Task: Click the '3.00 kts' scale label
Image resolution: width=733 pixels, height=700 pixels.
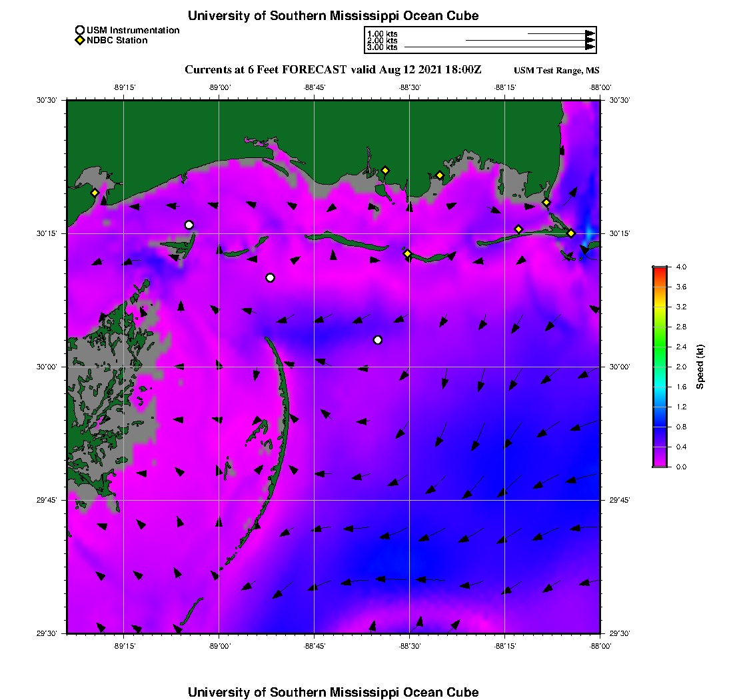Action: pyautogui.click(x=382, y=47)
